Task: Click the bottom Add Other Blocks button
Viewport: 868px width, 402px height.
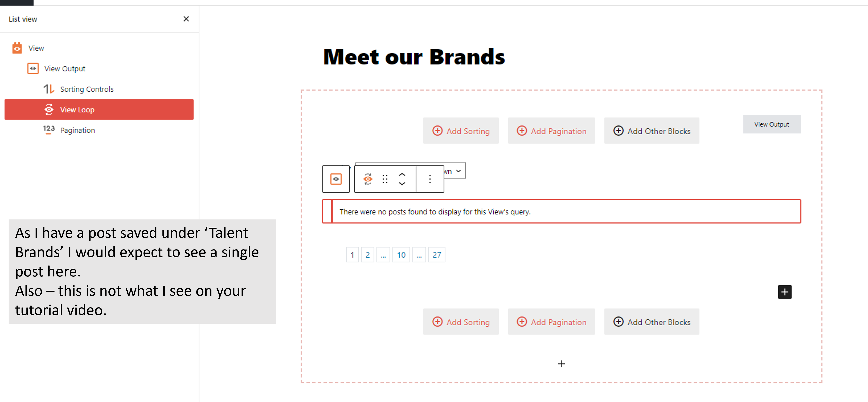Action: tap(652, 322)
